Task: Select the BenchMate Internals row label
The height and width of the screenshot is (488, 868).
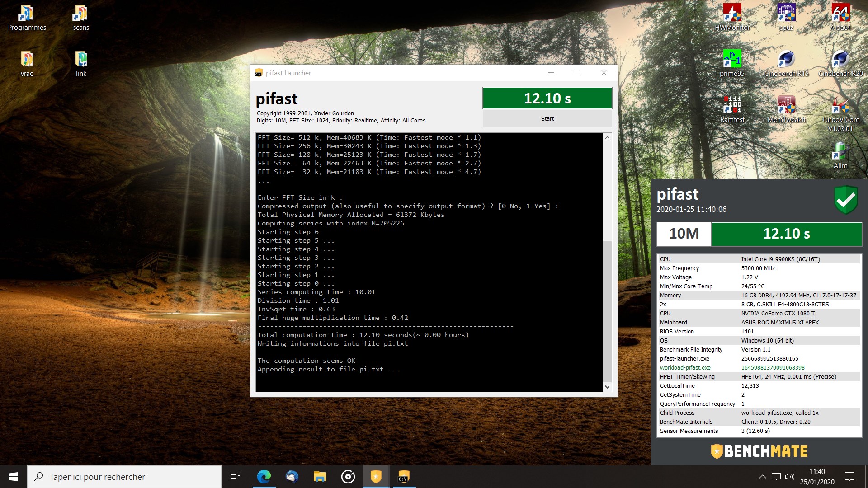Action: (686, 422)
